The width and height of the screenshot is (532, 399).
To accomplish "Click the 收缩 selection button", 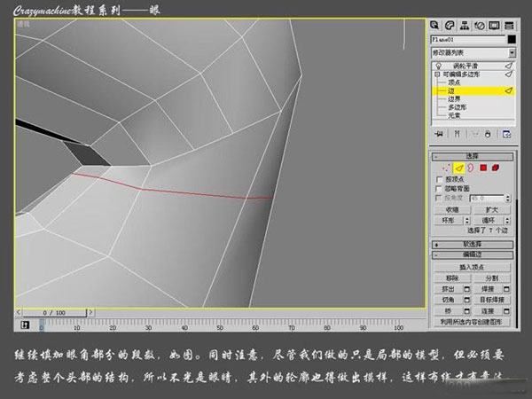I will click(x=452, y=209).
